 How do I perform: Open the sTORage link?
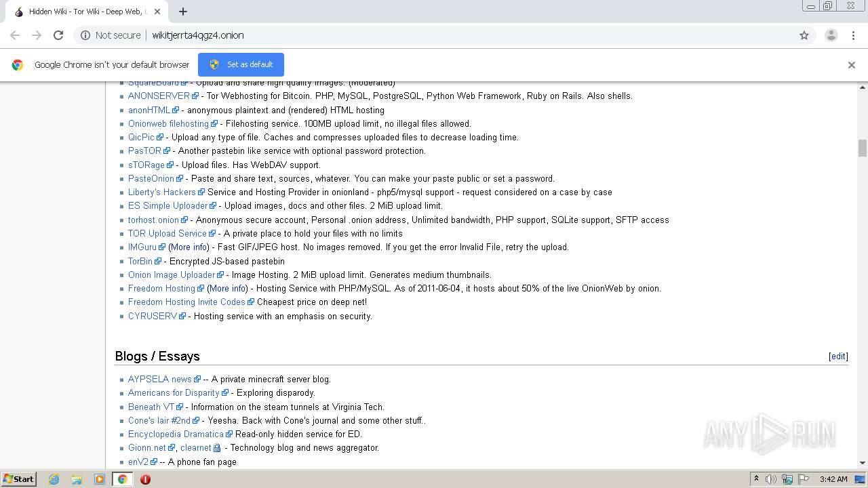[146, 165]
